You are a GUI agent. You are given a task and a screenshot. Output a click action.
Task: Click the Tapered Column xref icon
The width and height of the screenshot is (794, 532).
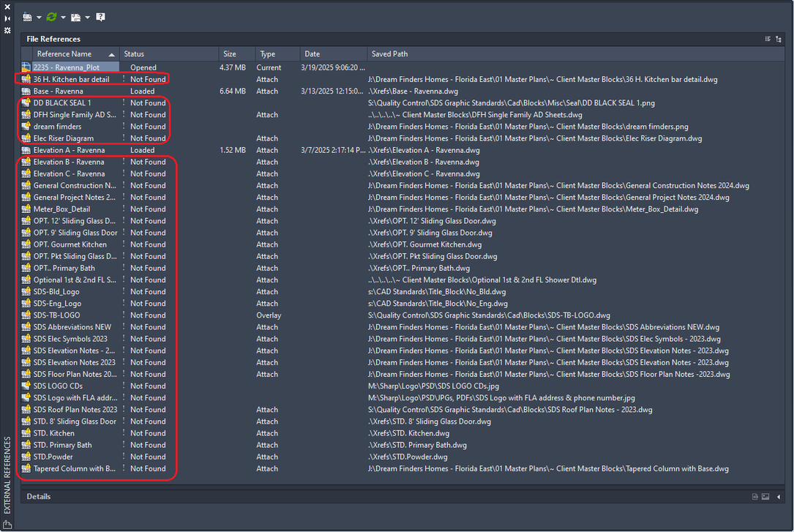[26, 468]
